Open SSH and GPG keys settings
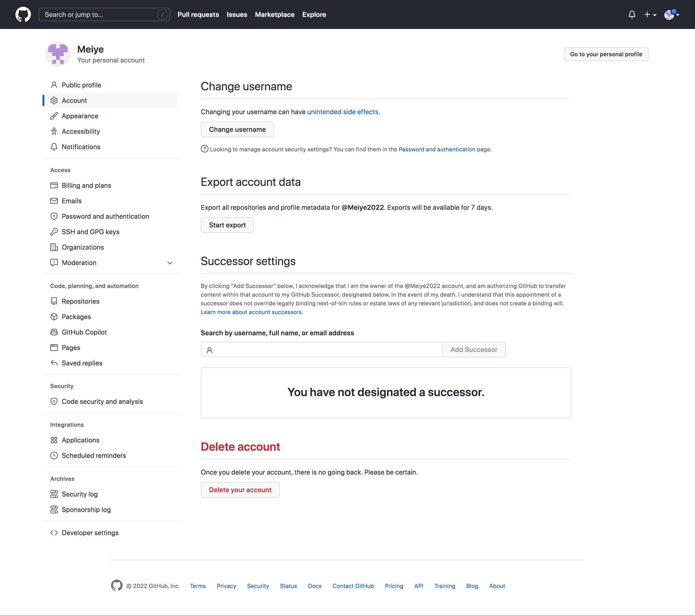The image size is (695, 616). (x=112, y=232)
